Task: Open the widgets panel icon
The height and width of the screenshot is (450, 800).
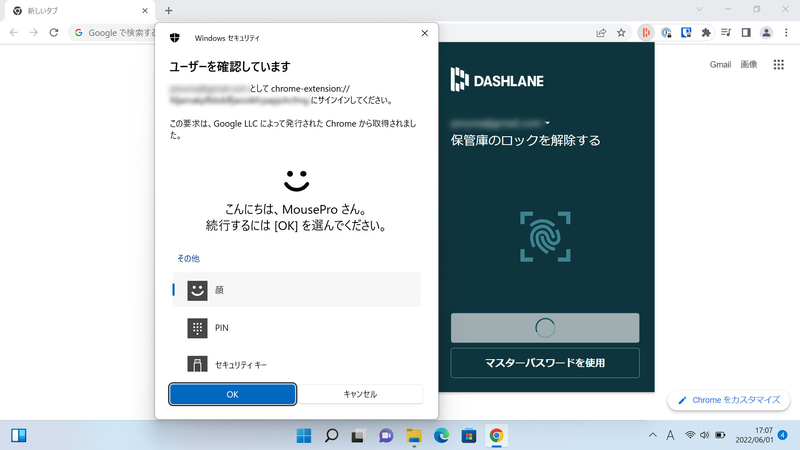Action: pos(19,435)
